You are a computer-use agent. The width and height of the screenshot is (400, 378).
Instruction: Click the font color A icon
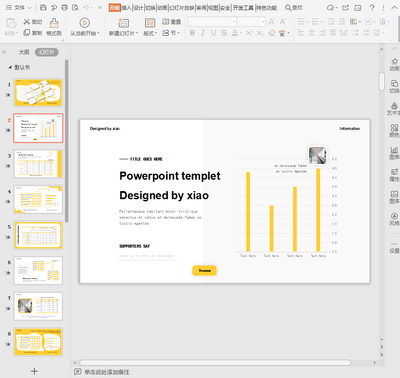click(235, 33)
